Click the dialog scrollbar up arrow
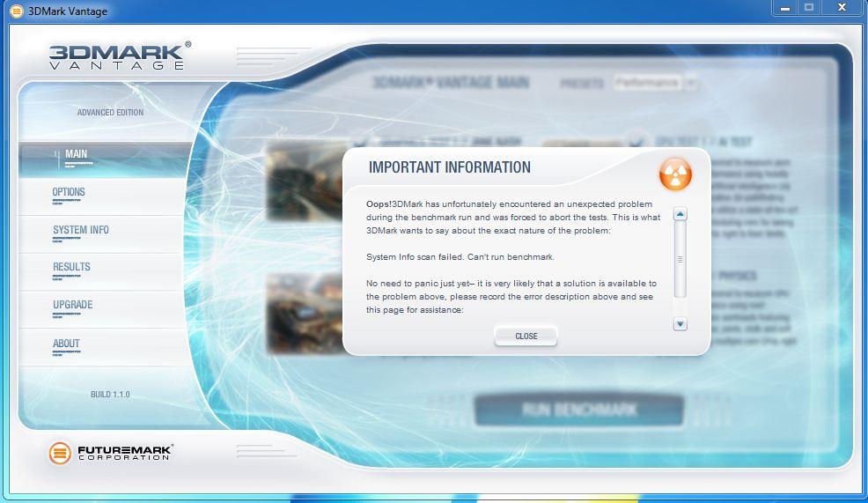Image resolution: width=868 pixels, height=503 pixels. click(680, 214)
